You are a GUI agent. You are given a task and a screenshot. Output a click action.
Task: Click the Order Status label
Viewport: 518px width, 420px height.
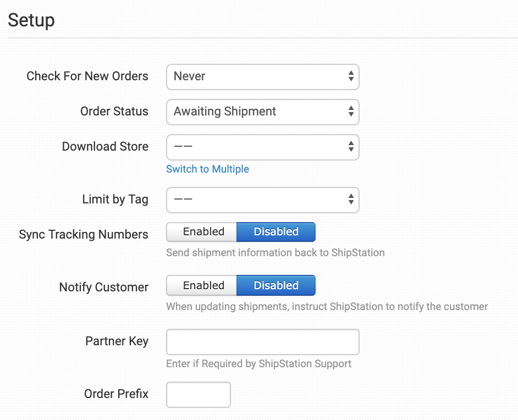114,112
